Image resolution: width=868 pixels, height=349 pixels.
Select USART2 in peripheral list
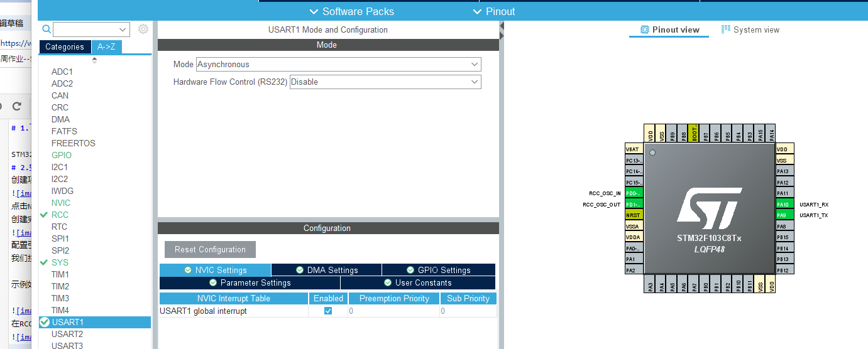click(67, 334)
